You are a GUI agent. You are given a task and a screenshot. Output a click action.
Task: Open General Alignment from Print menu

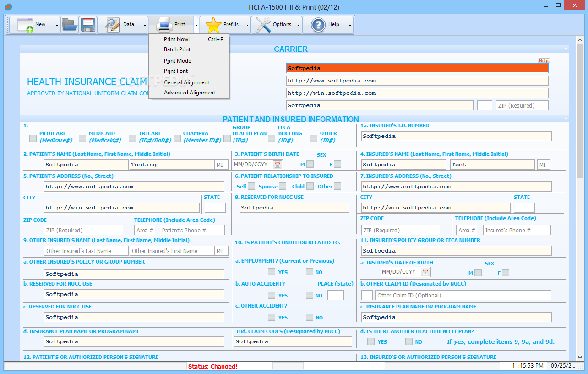pyautogui.click(x=189, y=82)
